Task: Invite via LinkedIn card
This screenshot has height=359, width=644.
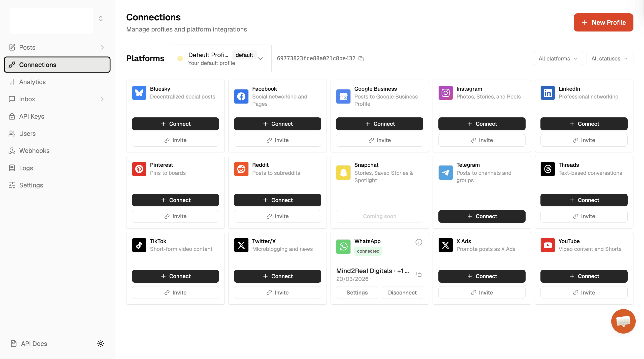Action: [584, 140]
